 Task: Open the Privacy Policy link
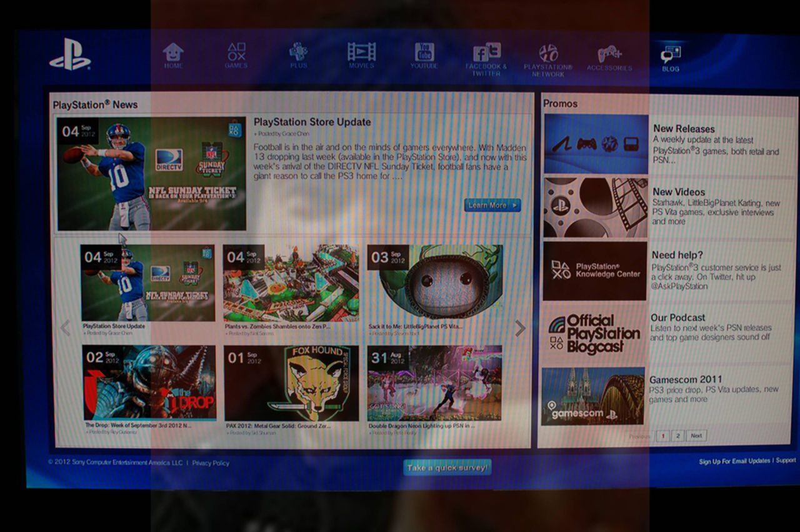click(x=211, y=463)
